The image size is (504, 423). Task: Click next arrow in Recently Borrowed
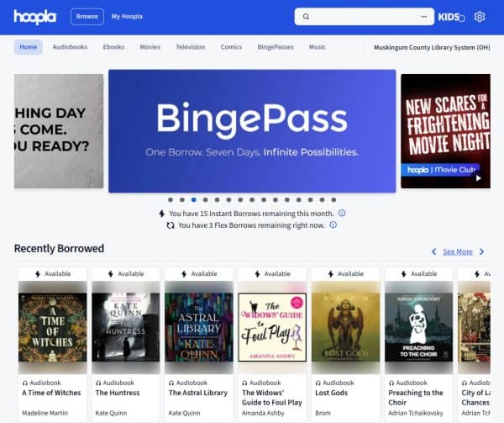(x=481, y=251)
